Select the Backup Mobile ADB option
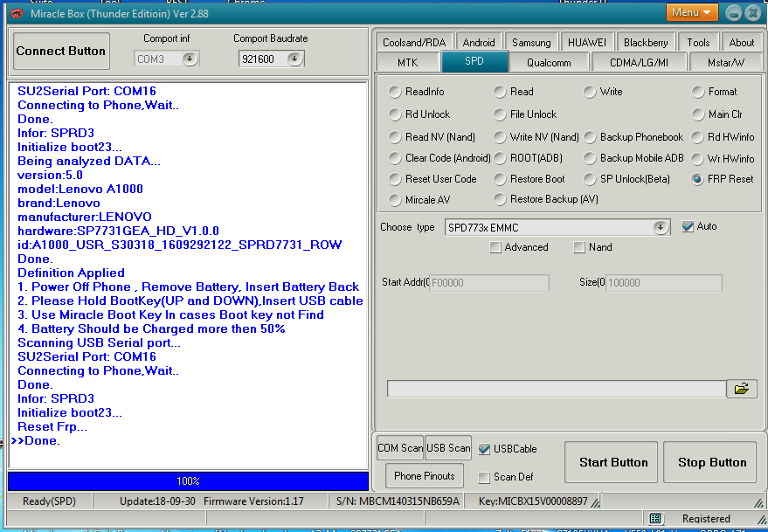Viewport: 768px width, 532px height. click(590, 158)
